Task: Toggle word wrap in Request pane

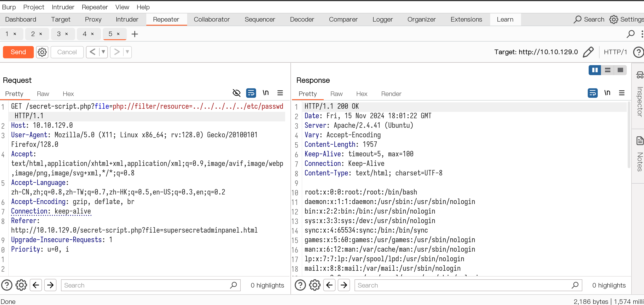Action: point(251,93)
